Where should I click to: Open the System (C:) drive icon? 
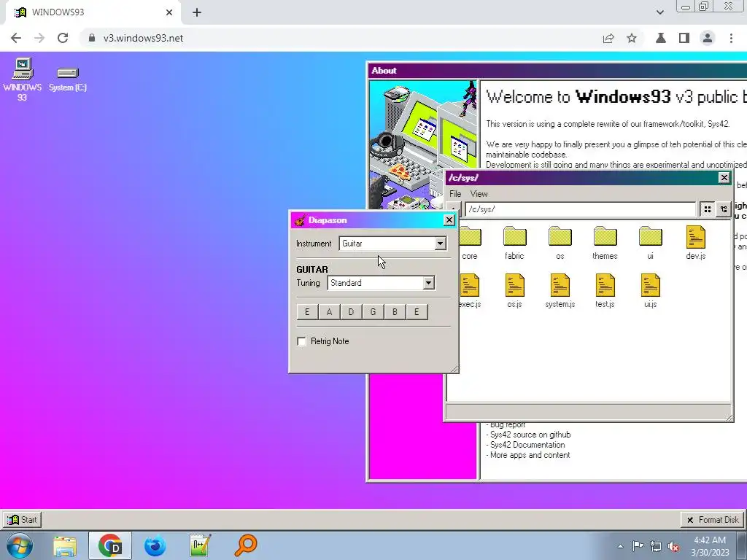coord(67,79)
